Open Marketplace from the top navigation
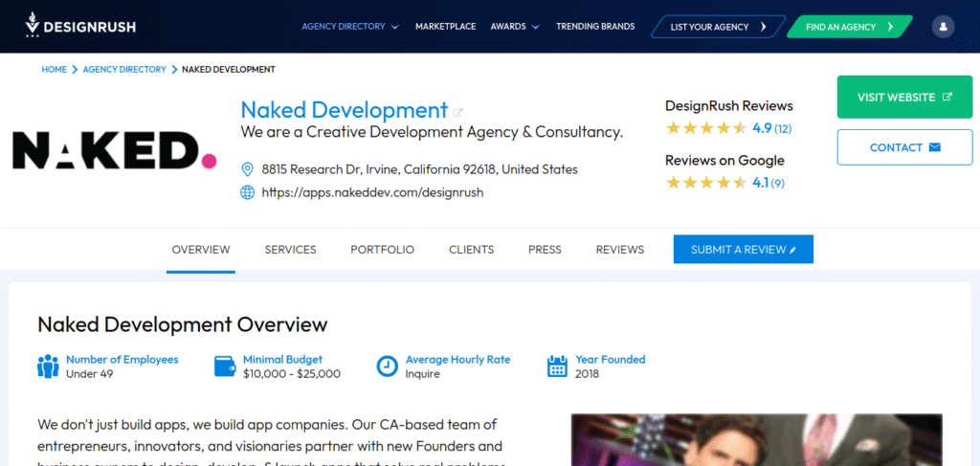Screen dimensions: 980x466 445,27
